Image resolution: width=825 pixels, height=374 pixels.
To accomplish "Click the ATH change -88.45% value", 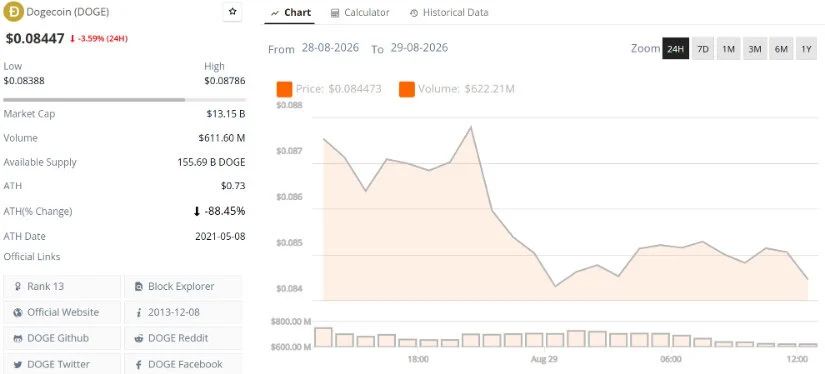I will click(x=219, y=211).
